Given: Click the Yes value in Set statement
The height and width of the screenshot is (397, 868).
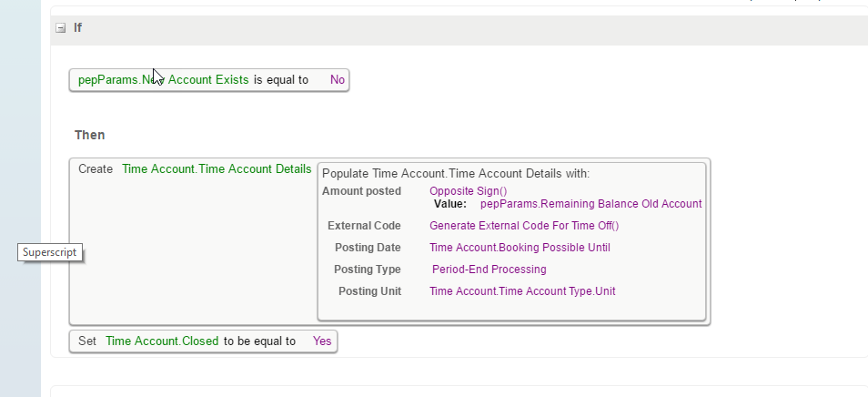Looking at the screenshot, I should click(x=321, y=341).
